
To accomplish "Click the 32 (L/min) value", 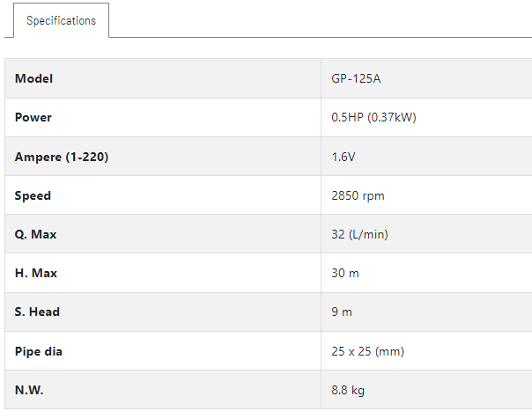I will click(359, 234).
